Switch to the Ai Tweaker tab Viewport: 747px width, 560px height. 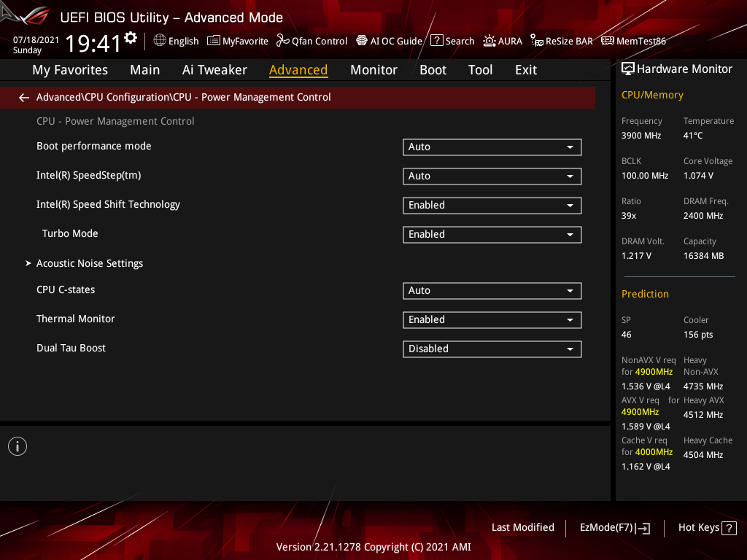pos(214,69)
